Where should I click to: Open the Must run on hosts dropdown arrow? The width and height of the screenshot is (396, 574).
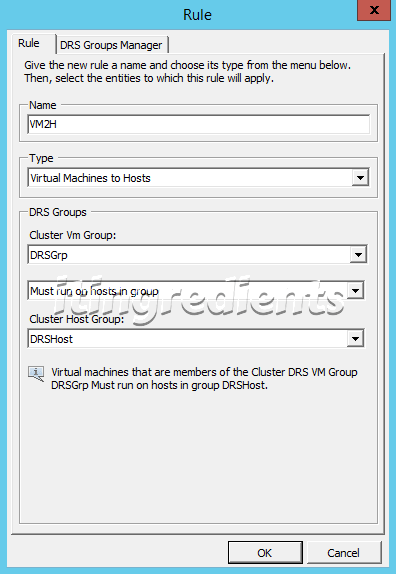click(355, 291)
